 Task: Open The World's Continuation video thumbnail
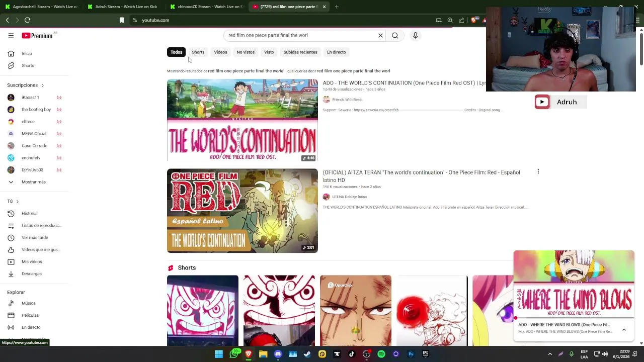243,120
